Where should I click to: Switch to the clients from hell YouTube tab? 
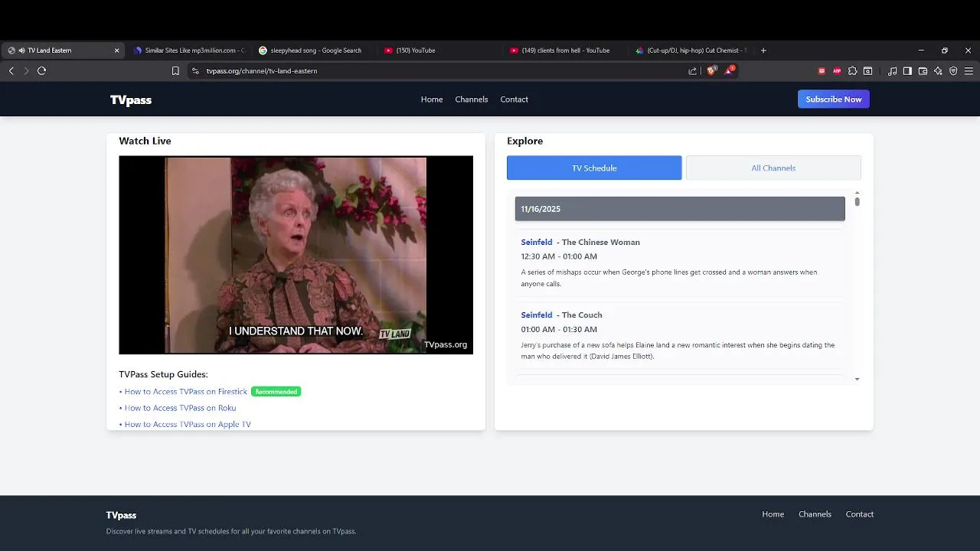(566, 51)
